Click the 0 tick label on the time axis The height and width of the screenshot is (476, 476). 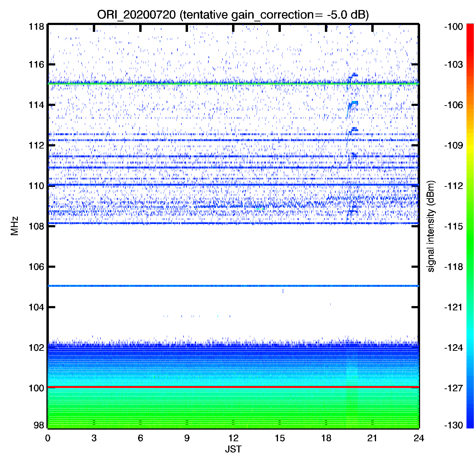tap(48, 438)
